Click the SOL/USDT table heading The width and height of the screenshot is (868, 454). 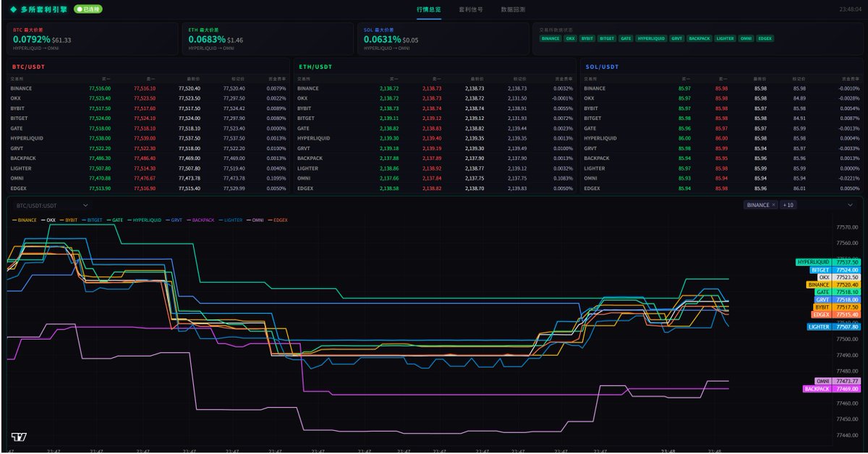click(603, 67)
